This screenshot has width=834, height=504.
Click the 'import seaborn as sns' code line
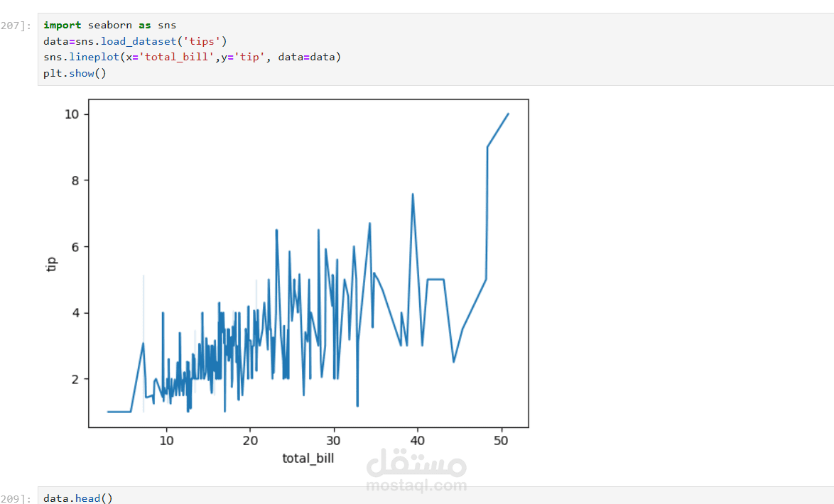(109, 25)
